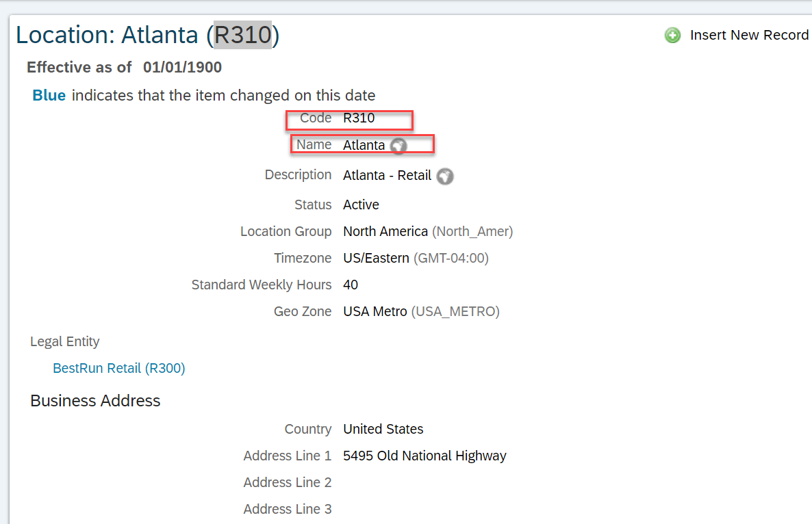Click the Atlanta name value
Screen dimensions: 812x524
[x=364, y=145]
